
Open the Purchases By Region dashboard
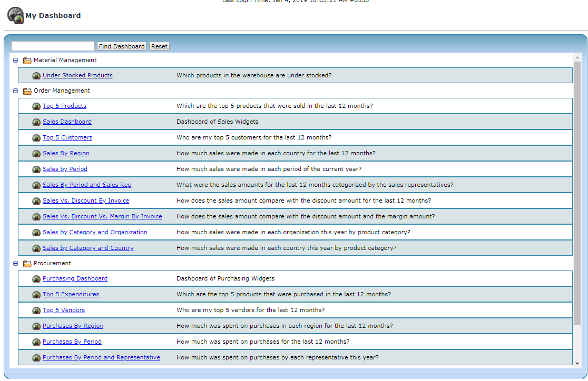pyautogui.click(x=73, y=326)
